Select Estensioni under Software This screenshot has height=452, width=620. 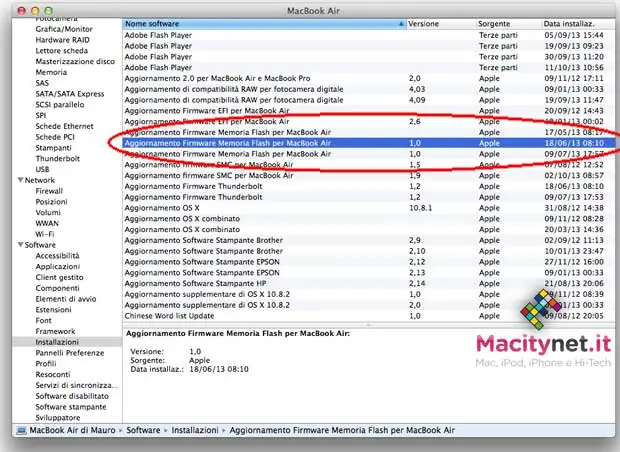[53, 310]
